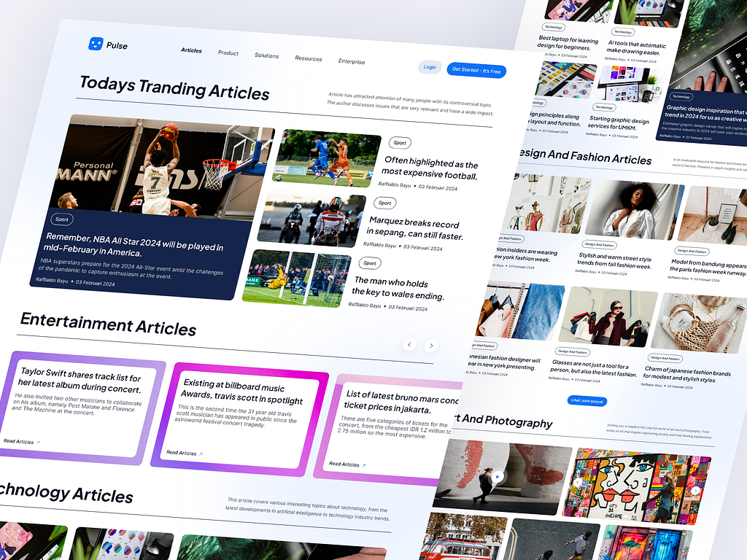Play the video on the photography image
This screenshot has width=747, height=560.
click(x=497, y=476)
